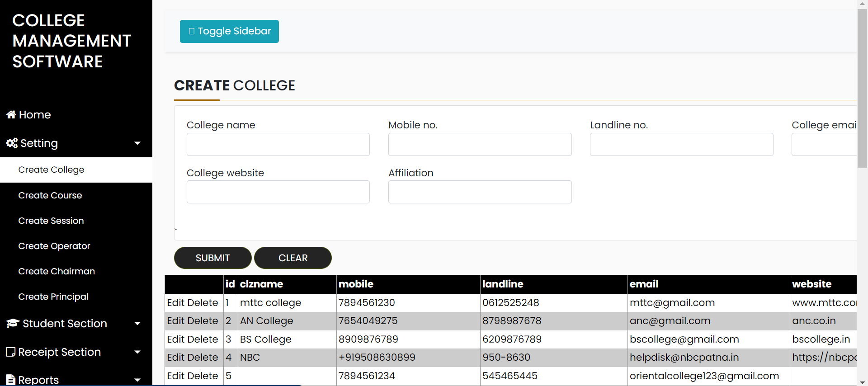Collapse the Setting menu dropdown arrow
The image size is (868, 386).
click(x=137, y=143)
